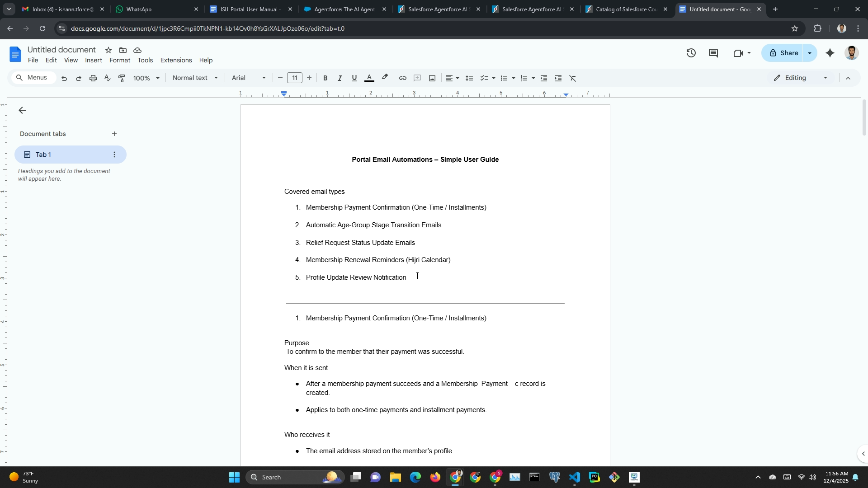Open the Insert menu
This screenshot has width=868, height=488.
(x=94, y=61)
